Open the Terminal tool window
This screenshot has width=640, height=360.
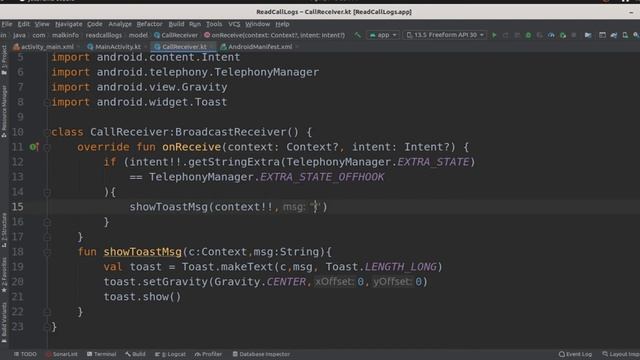[101, 354]
